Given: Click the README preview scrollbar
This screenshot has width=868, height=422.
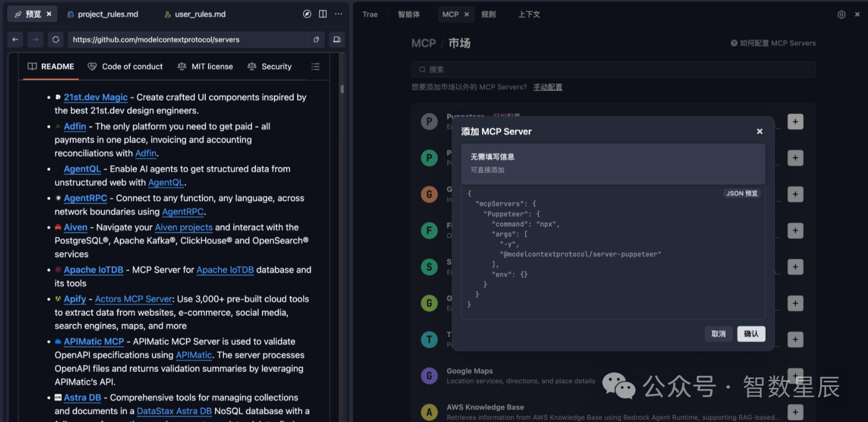Looking at the screenshot, I should click(342, 89).
